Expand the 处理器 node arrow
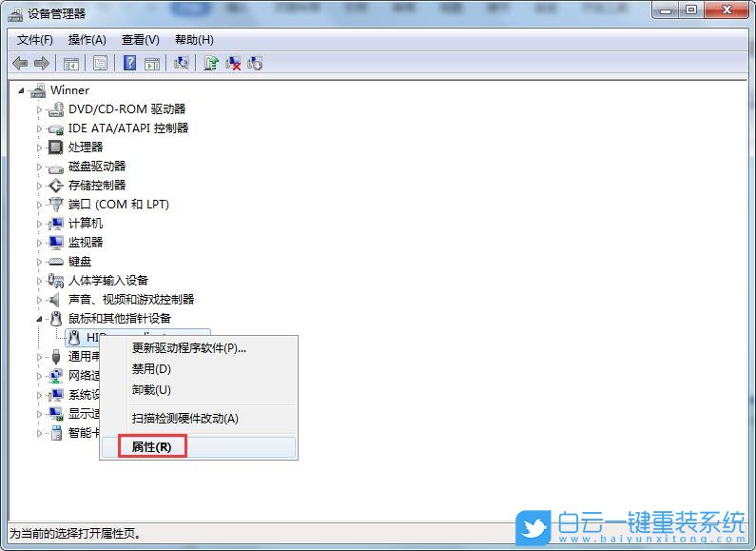Viewport: 756px width, 551px height. tap(40, 148)
